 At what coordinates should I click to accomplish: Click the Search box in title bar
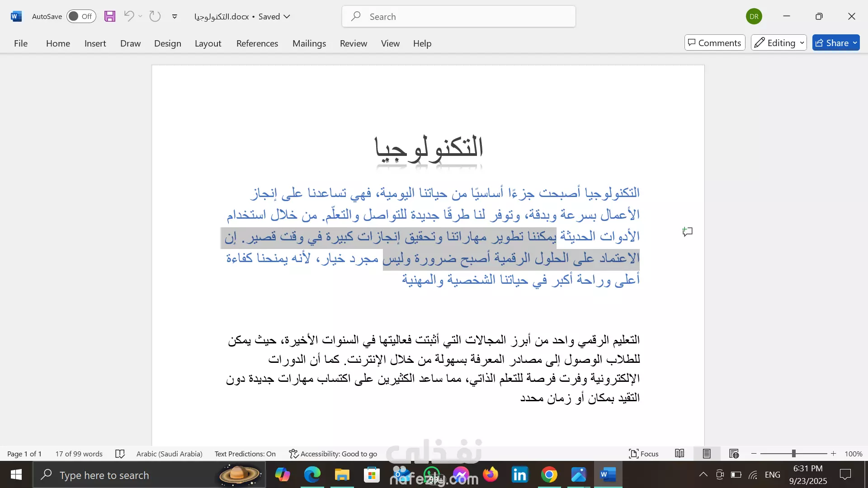coord(459,17)
